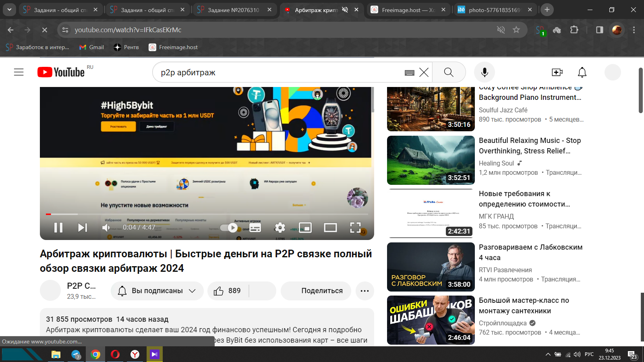Viewport: 644px width, 362px height.
Task: Run search with magnifier button
Action: [449, 72]
